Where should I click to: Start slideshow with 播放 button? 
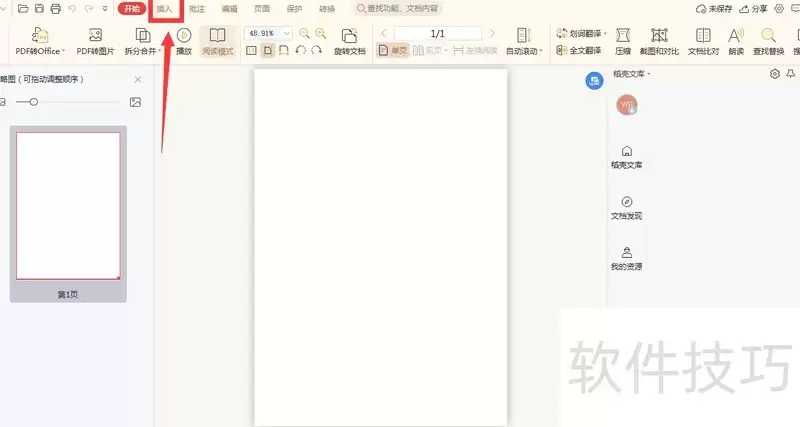(184, 41)
